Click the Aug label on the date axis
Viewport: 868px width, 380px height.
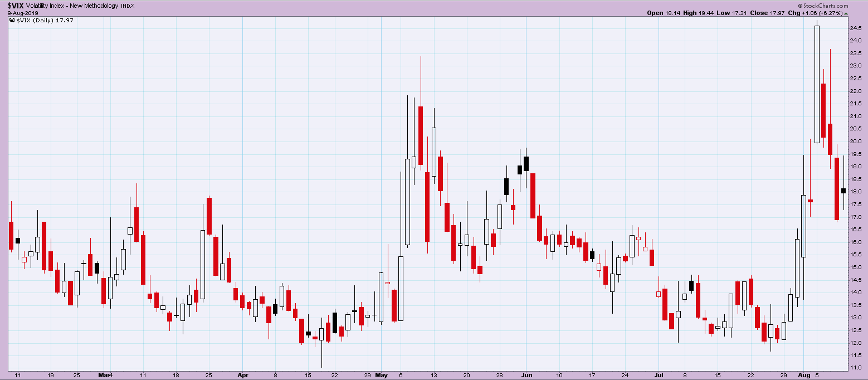coord(804,375)
